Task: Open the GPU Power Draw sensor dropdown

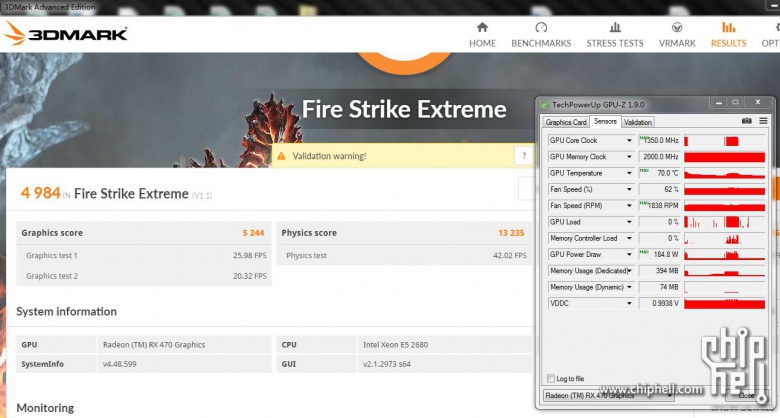Action: pyautogui.click(x=629, y=254)
